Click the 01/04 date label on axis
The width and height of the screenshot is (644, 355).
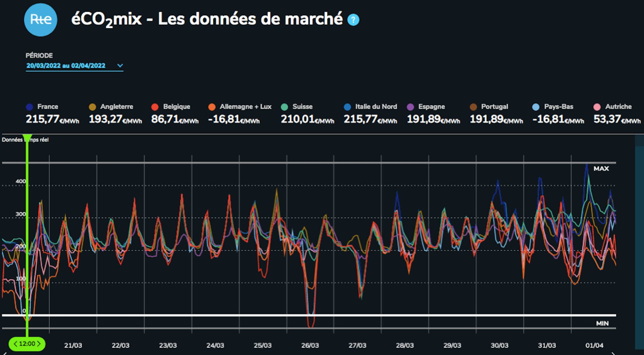(x=594, y=345)
